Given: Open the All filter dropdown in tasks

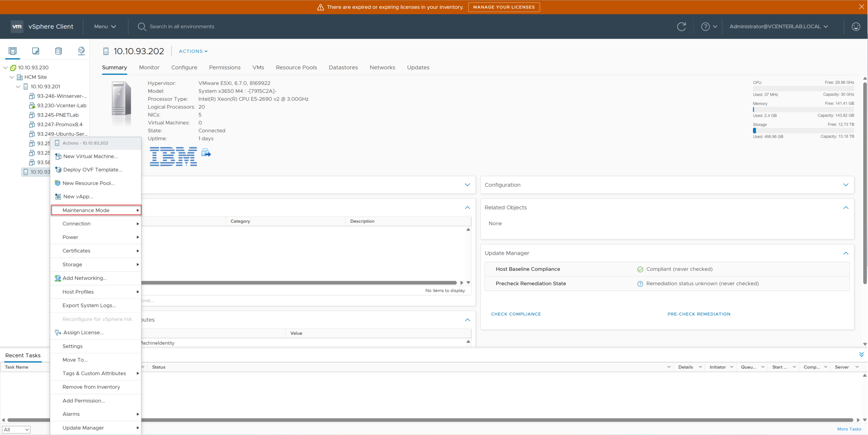Looking at the screenshot, I should click(16, 430).
